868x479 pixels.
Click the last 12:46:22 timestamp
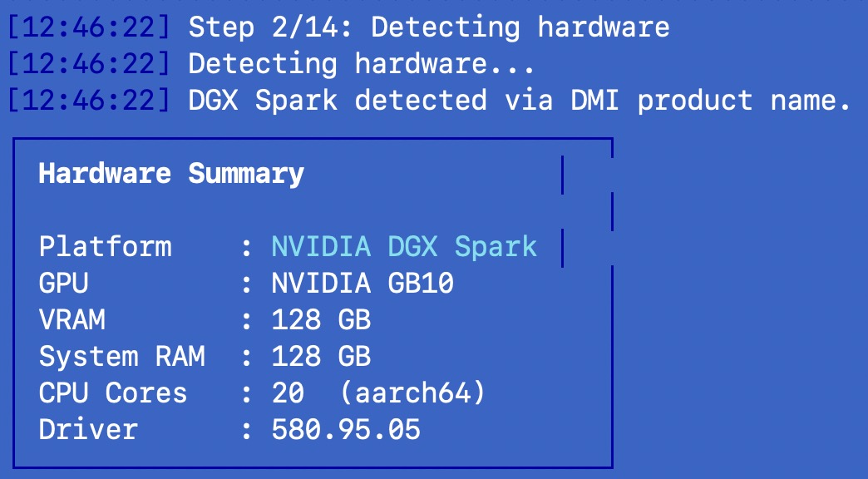[89, 101]
